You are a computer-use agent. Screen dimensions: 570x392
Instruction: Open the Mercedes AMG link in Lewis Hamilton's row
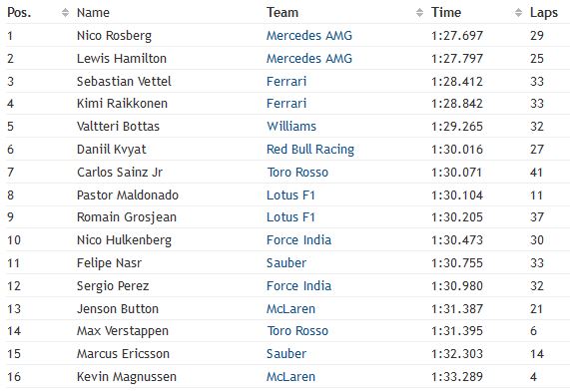pos(309,59)
